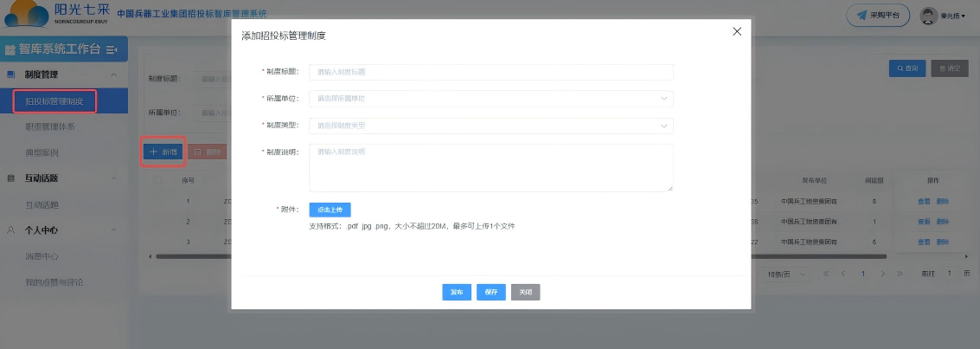Click the 制度管理 book icon in sidebar
Viewport: 980px width, 349px height.
[x=11, y=75]
